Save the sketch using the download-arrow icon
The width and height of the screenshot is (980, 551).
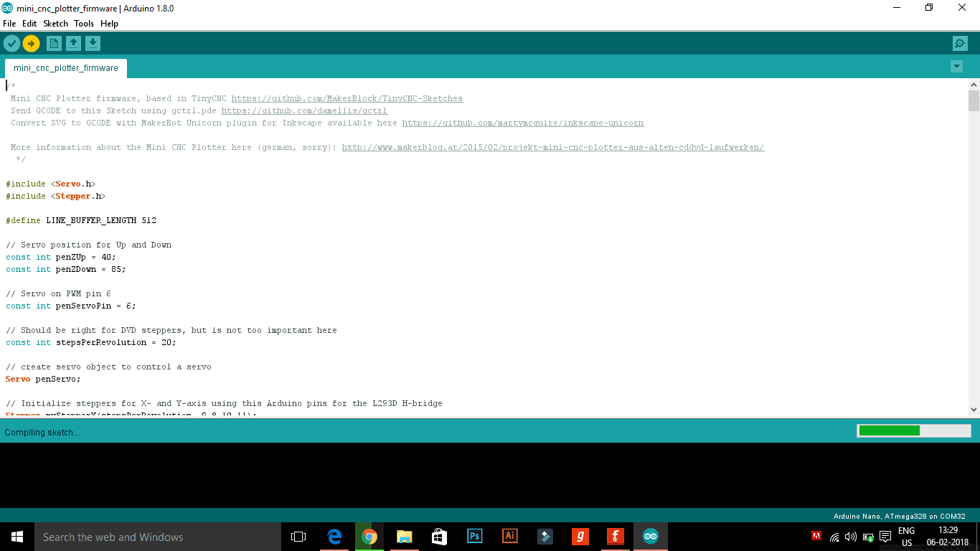(x=93, y=43)
